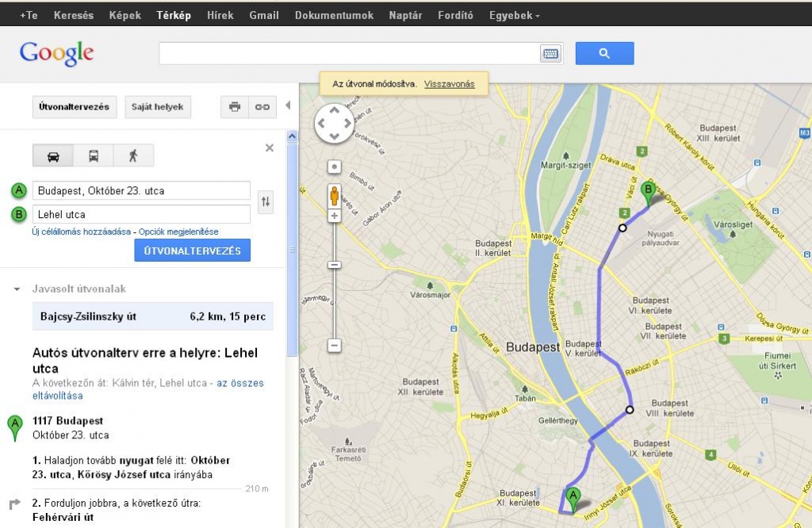Click the map pan control's down arrow
This screenshot has width=812, height=528.
335,136
